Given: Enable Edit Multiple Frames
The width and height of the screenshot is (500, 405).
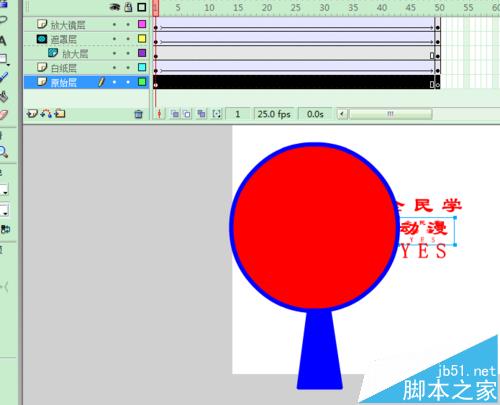Looking at the screenshot, I should [x=201, y=114].
